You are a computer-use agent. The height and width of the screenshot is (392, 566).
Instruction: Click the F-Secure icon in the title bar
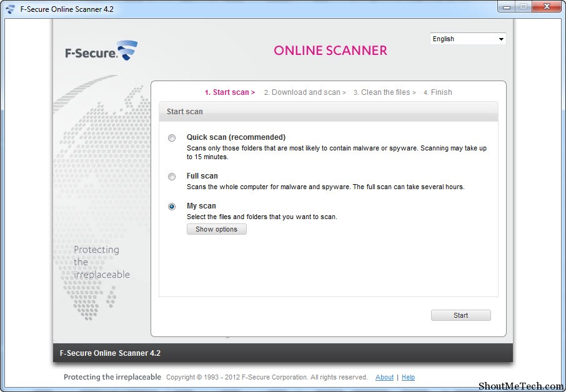9,7
